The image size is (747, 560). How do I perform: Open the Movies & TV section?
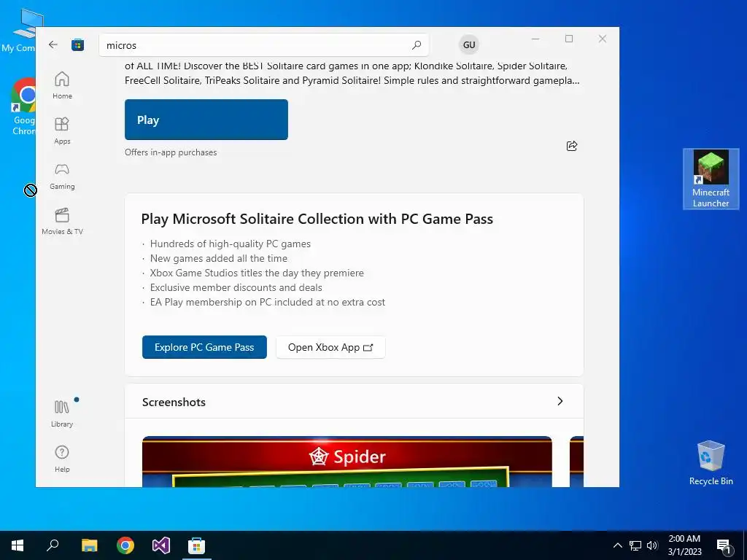(62, 222)
